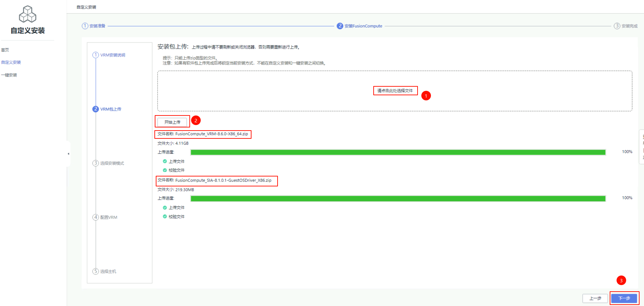Click green check icon beside last 校验文件
Screen dimensions: 644x306
click(x=165, y=217)
